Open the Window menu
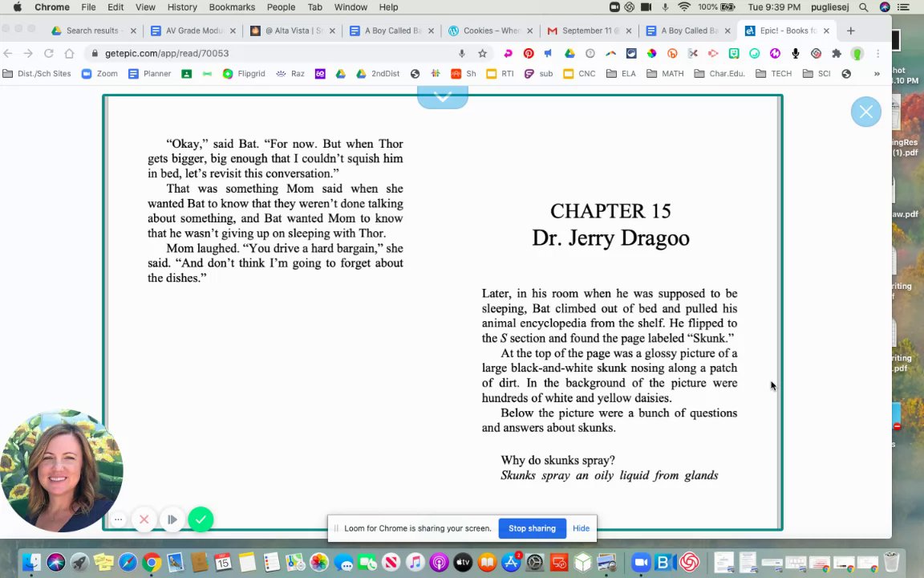 click(351, 7)
